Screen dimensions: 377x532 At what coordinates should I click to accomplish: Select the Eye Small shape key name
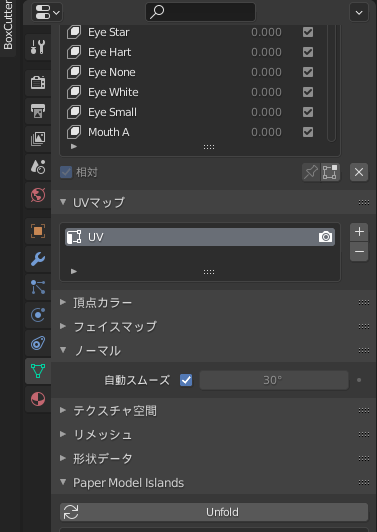point(112,112)
